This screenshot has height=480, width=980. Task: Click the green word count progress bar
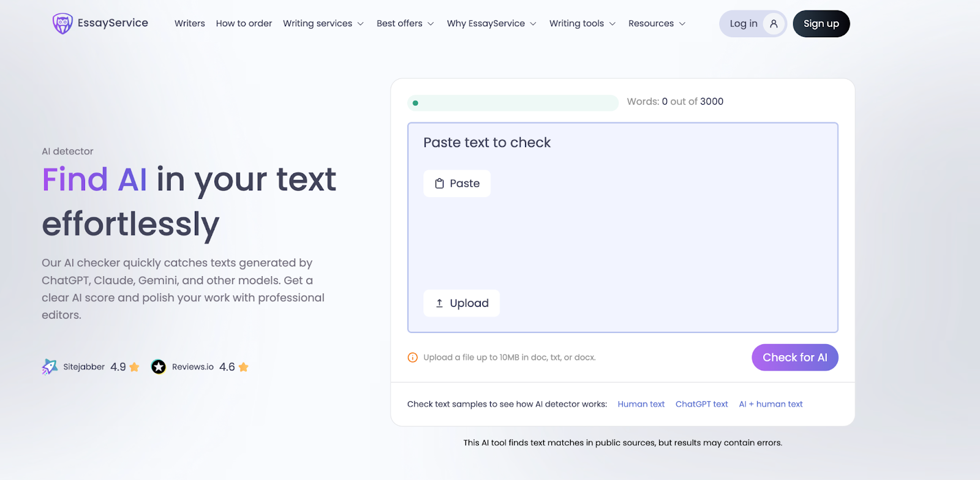(513, 103)
